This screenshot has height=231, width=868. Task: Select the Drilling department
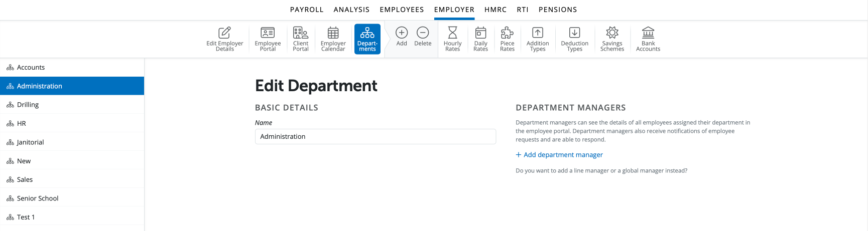72,105
